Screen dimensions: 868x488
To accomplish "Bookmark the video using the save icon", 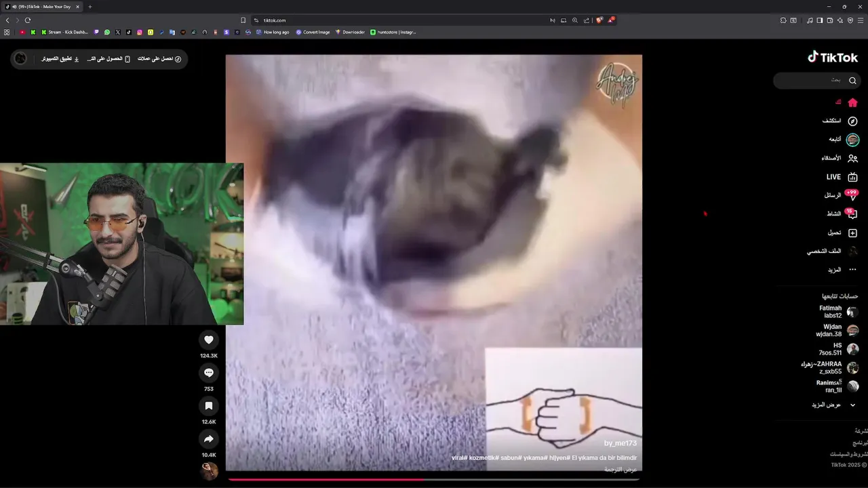I will pyautogui.click(x=209, y=406).
